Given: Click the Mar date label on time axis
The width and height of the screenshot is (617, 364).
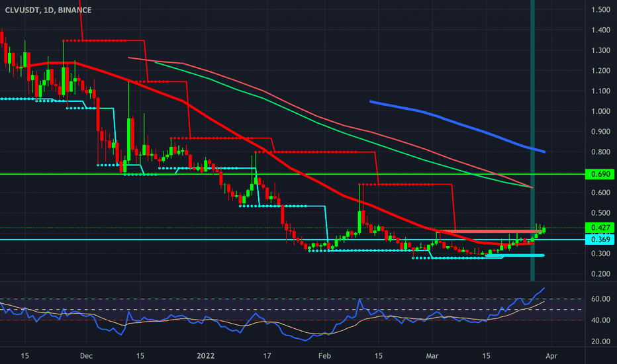Looking at the screenshot, I should point(432,356).
